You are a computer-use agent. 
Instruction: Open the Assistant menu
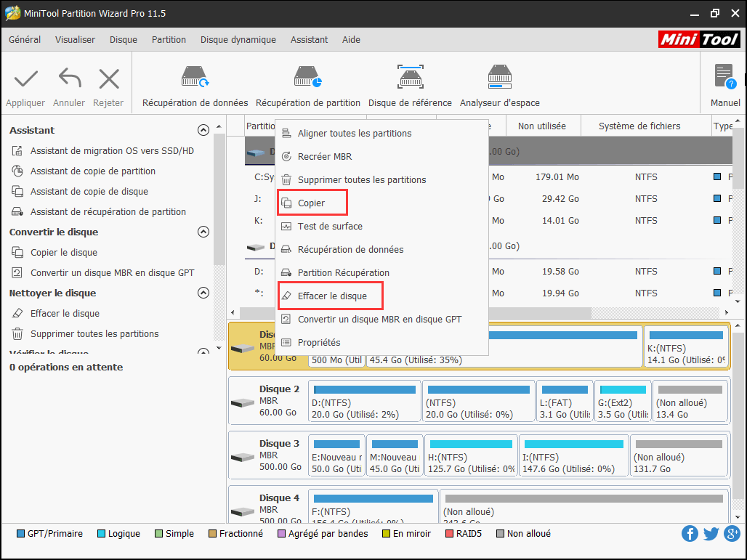point(309,39)
